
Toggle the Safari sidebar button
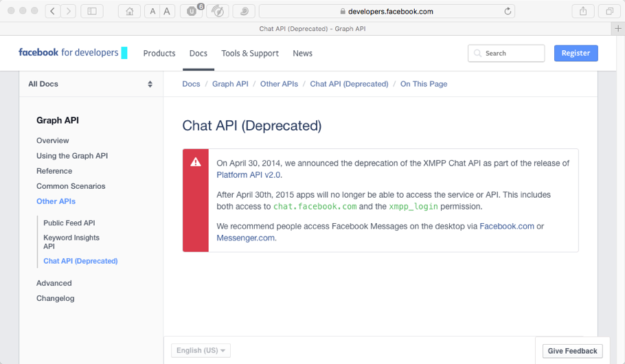[x=92, y=11]
